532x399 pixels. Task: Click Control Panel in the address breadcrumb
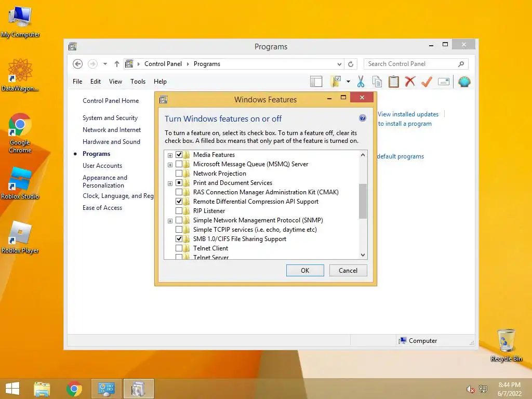[163, 64]
